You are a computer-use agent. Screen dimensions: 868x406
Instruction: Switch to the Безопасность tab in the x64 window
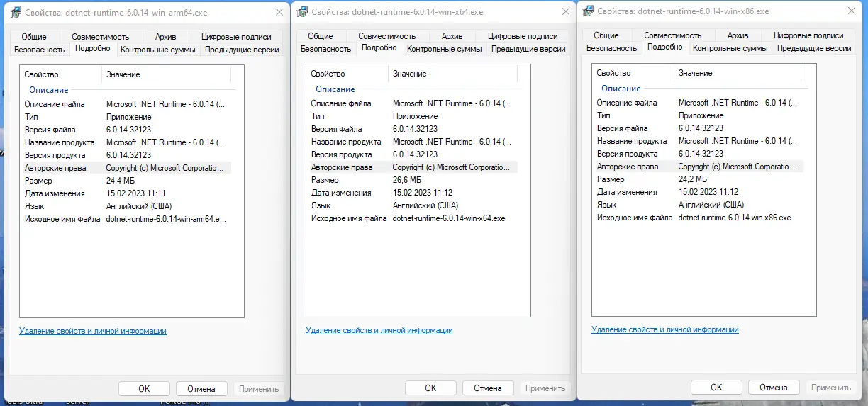point(325,49)
